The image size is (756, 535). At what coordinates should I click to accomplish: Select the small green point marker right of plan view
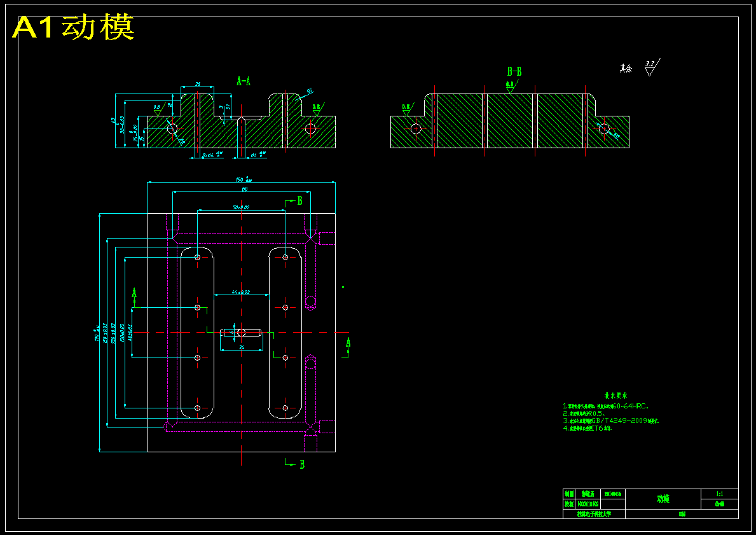click(x=343, y=287)
